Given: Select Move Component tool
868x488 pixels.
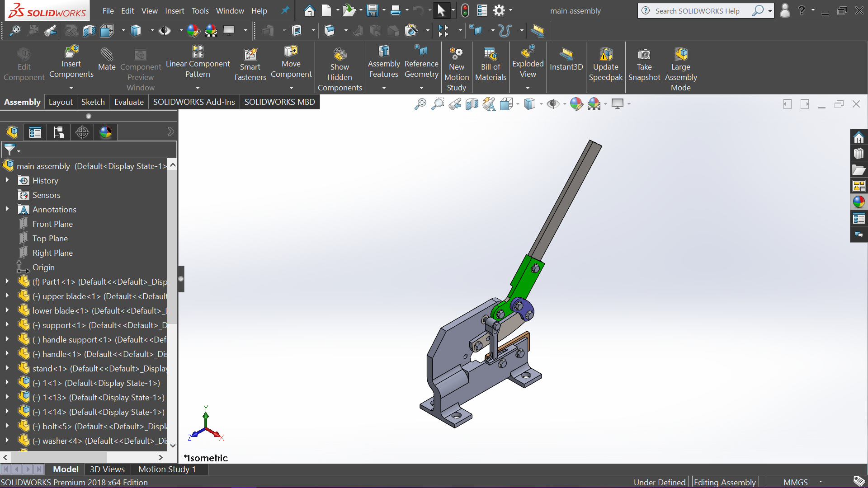Looking at the screenshot, I should point(291,62).
